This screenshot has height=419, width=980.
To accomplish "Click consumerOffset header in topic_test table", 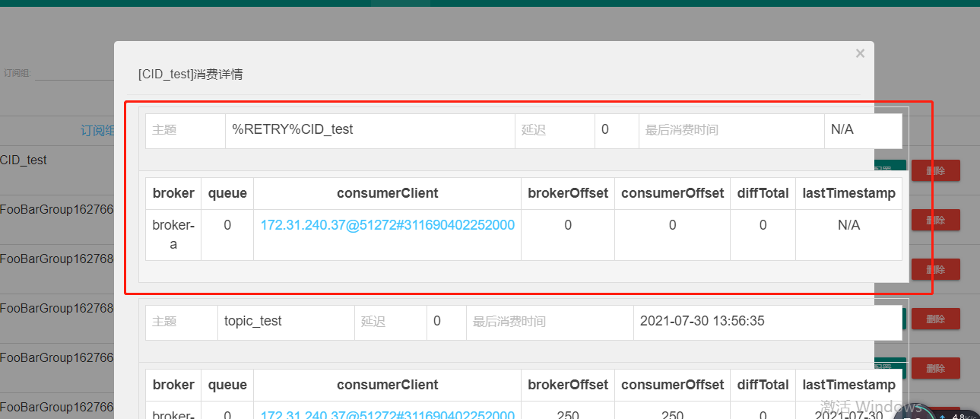I will (x=672, y=385).
